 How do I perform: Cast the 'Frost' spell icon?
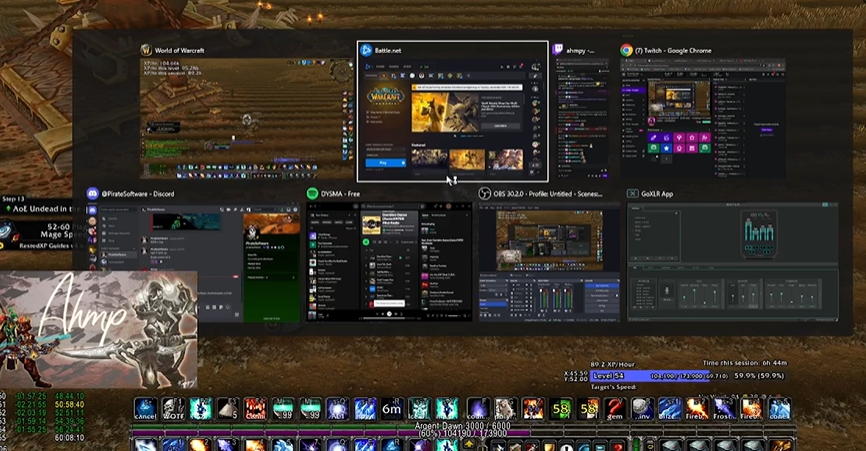725,408
